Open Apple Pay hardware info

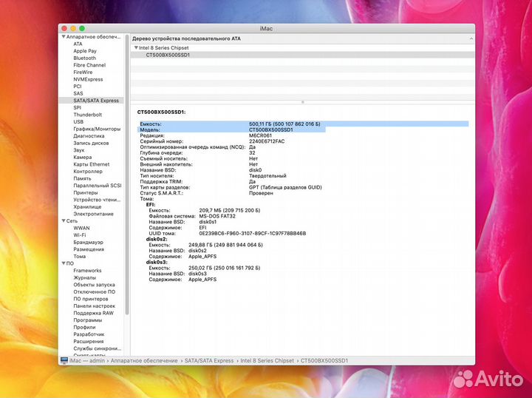85,51
